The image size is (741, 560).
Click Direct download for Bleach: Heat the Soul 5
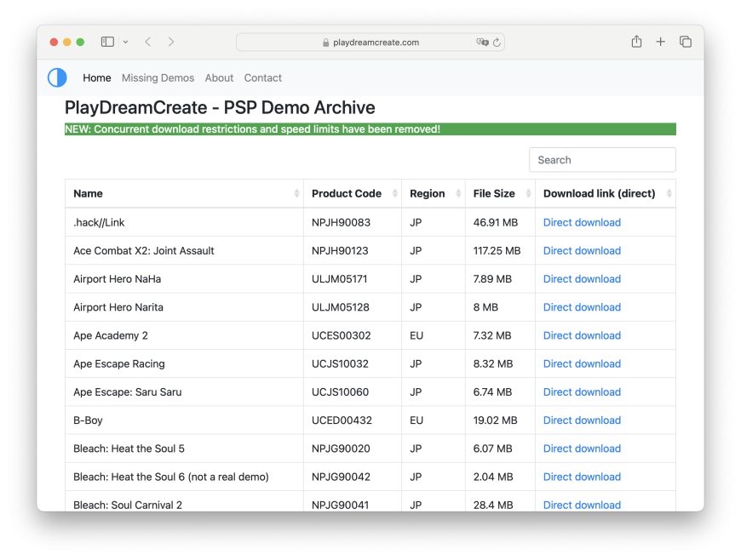pos(582,449)
